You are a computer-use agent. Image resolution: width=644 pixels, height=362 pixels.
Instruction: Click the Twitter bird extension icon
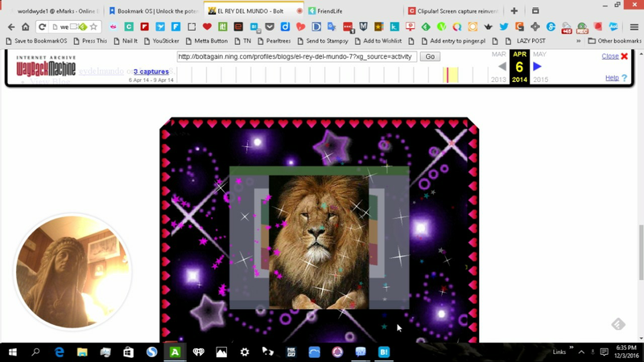(504, 27)
